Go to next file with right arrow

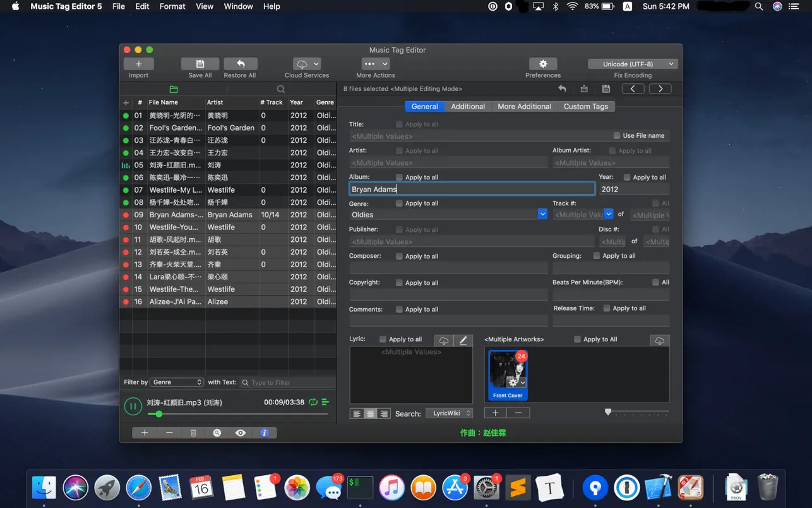pyautogui.click(x=660, y=89)
